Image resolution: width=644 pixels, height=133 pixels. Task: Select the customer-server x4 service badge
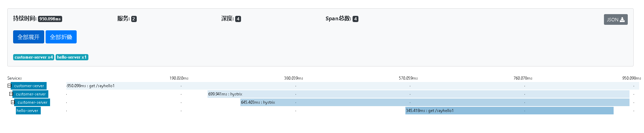click(x=33, y=57)
